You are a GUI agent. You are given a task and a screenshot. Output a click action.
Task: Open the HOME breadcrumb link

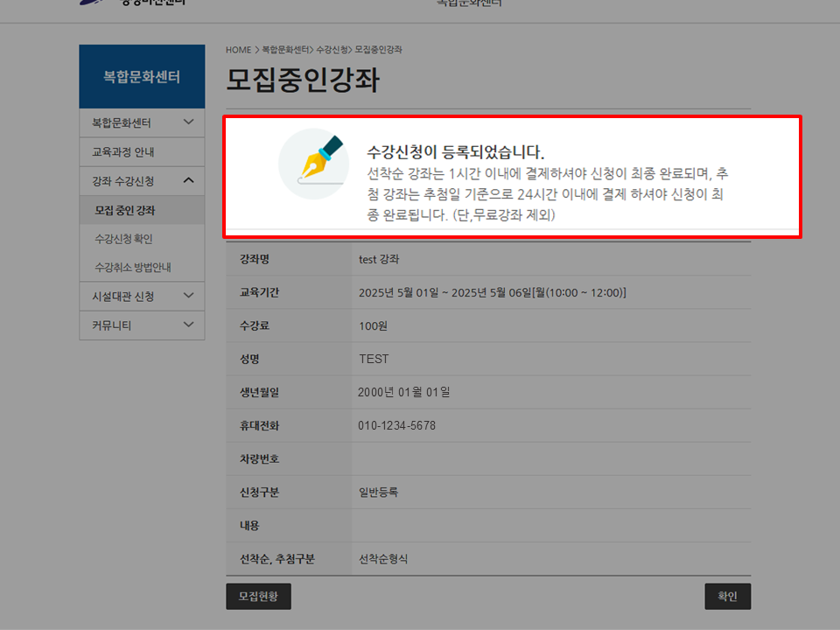[x=238, y=50]
